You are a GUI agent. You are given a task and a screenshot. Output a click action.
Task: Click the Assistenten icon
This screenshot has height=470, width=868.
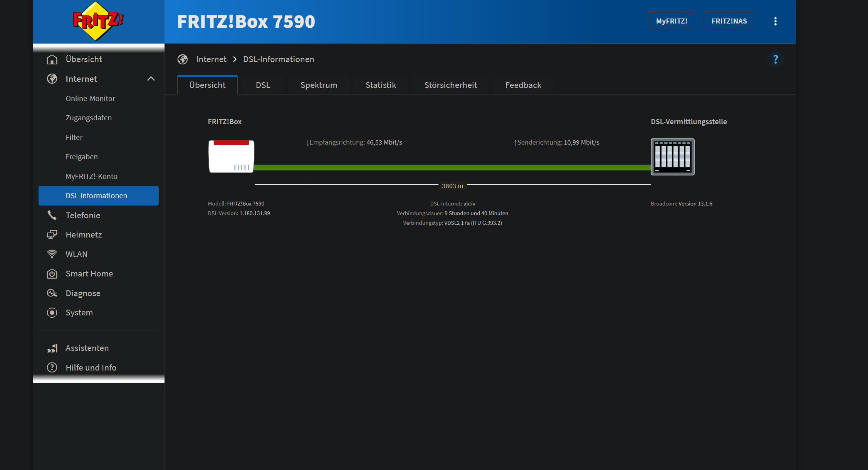pos(52,348)
